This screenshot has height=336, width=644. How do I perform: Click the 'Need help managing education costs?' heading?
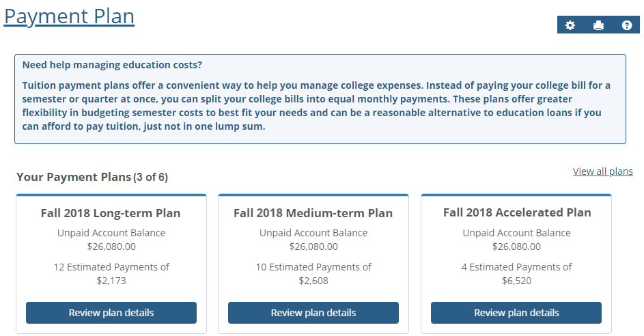pos(112,65)
